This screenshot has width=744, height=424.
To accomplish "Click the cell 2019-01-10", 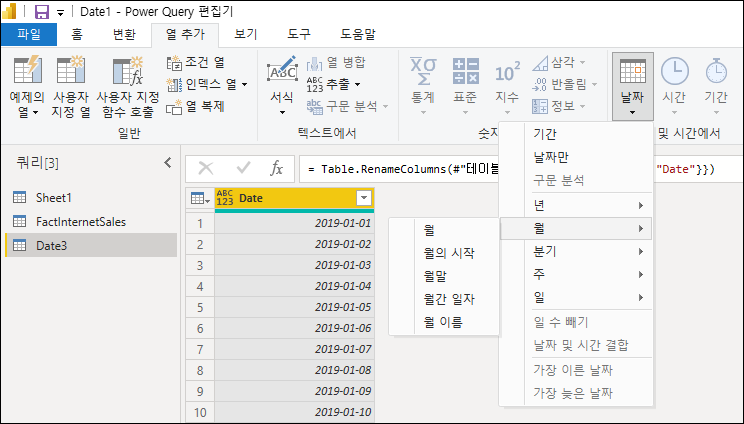I will 295,412.
